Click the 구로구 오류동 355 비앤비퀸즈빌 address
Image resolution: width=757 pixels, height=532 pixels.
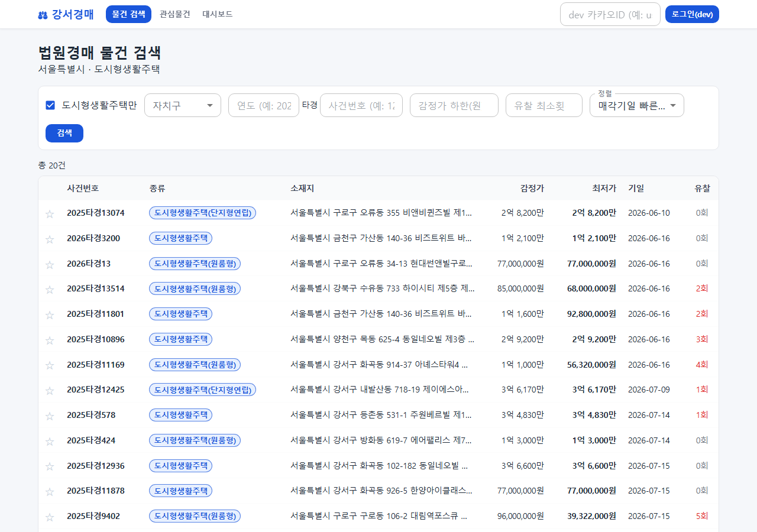pyautogui.click(x=381, y=213)
